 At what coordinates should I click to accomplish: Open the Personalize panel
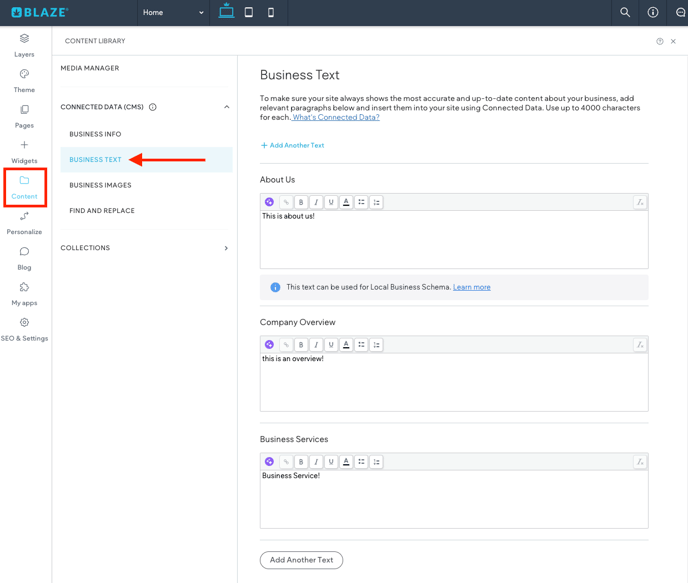[24, 222]
